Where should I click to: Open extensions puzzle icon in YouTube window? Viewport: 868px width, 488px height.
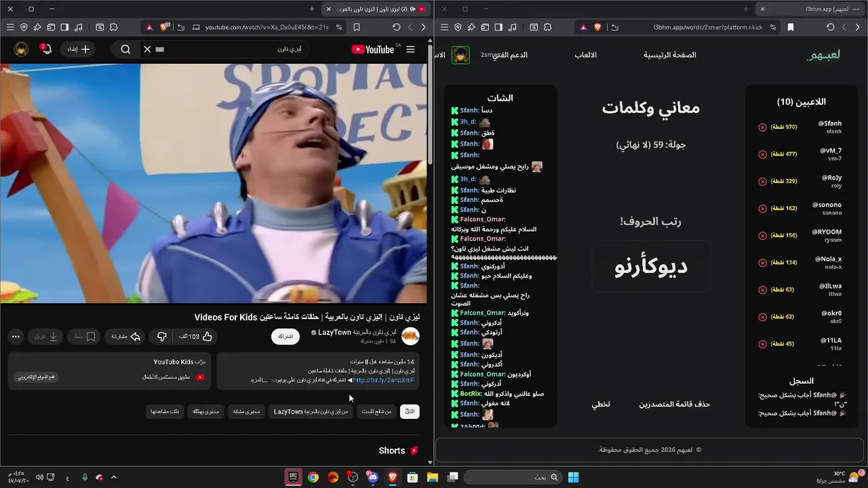(113, 27)
